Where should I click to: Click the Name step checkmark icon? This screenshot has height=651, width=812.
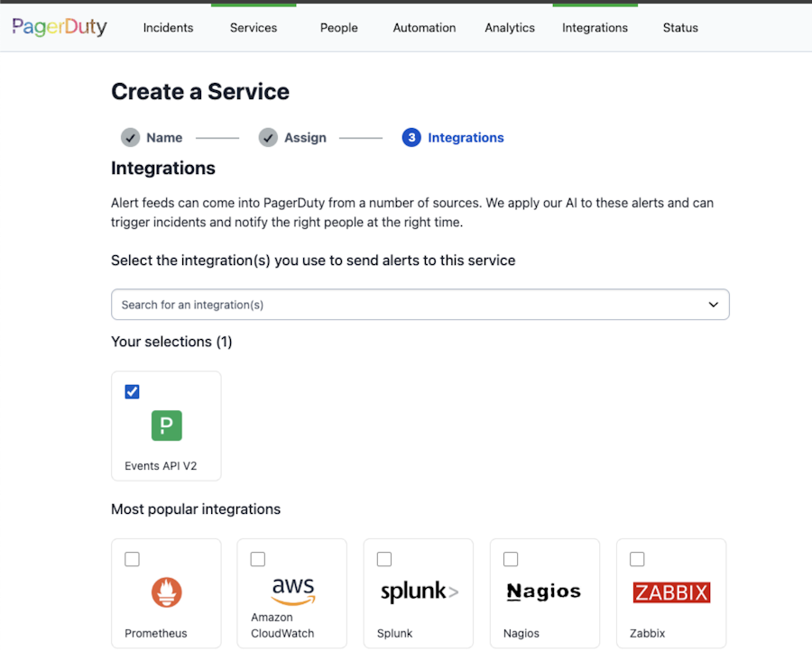[x=131, y=138]
